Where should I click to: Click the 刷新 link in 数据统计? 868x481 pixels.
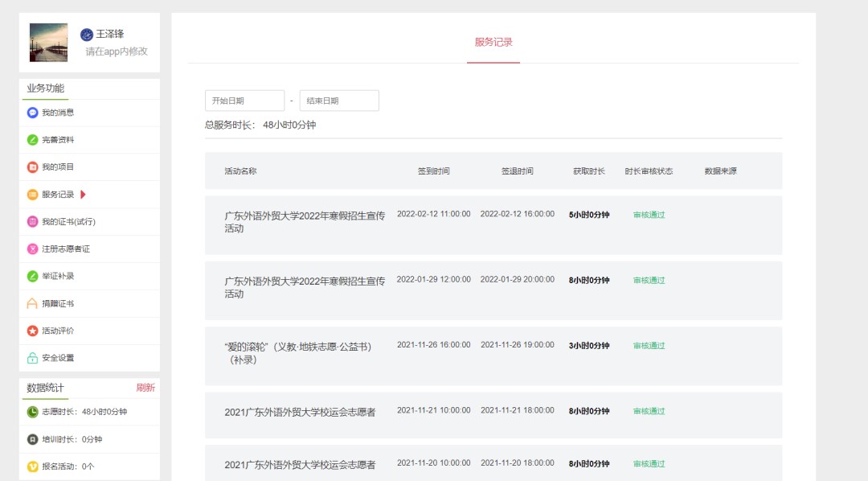(x=145, y=388)
